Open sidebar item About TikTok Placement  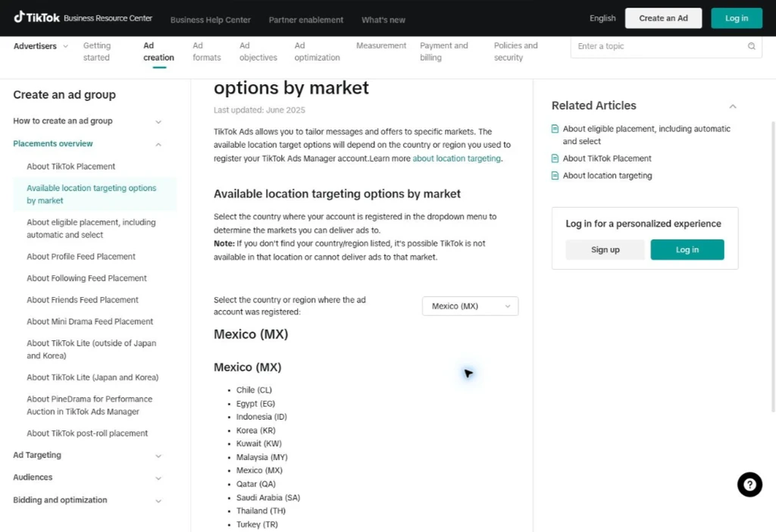[70, 166]
